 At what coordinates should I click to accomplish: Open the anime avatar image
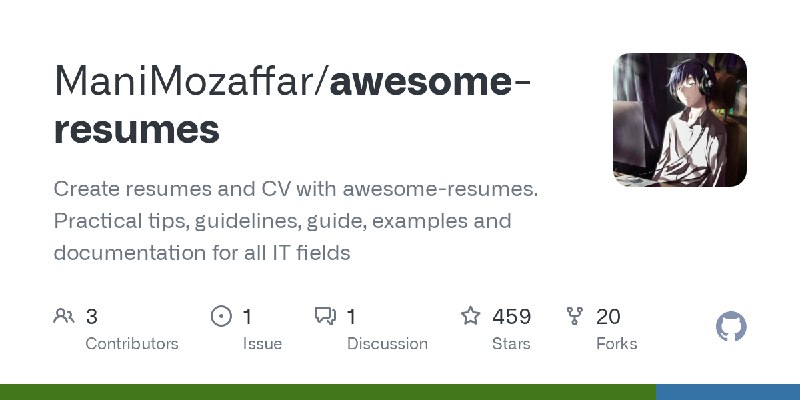coord(680,120)
